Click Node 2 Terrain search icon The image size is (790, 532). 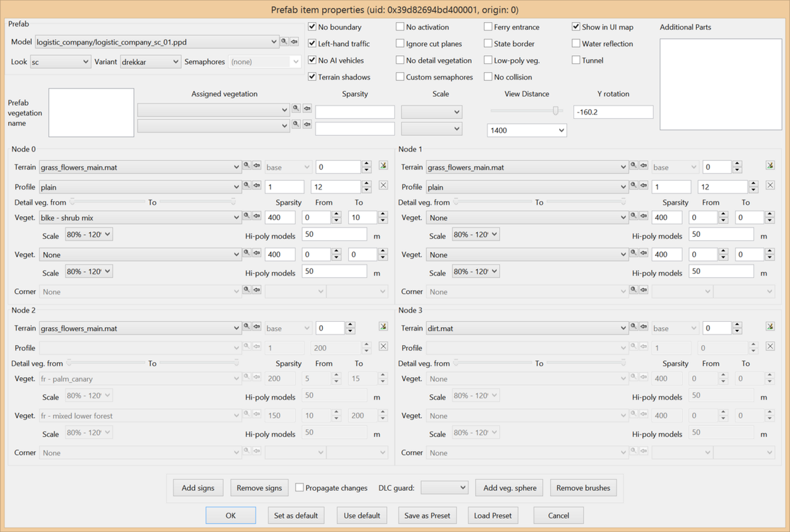click(x=247, y=326)
